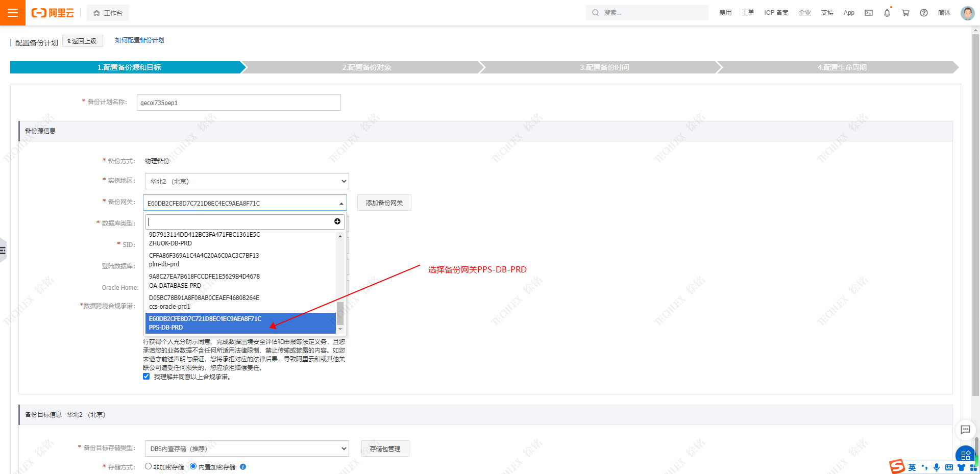This screenshot has width=980, height=474.
Task: Open the Cloud Shell terminal icon
Action: [868, 13]
